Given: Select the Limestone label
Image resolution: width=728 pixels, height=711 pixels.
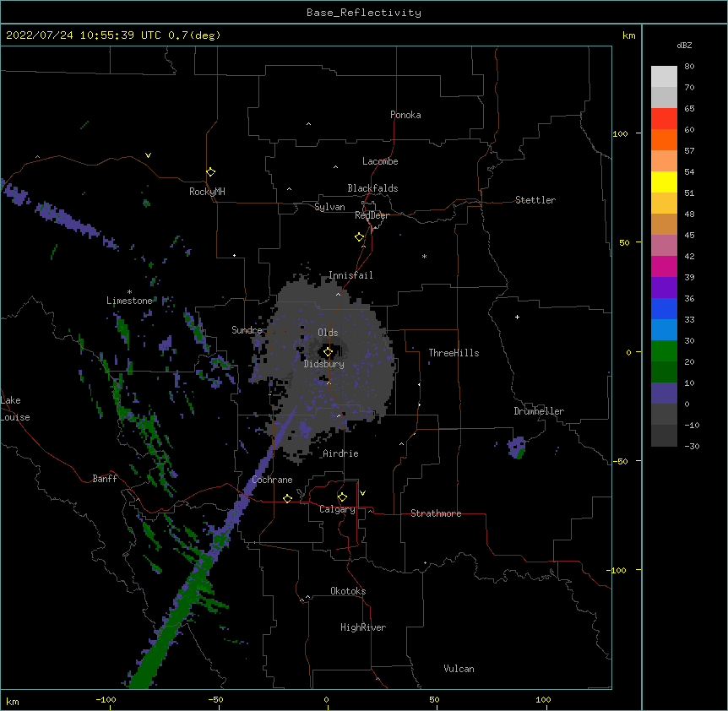Looking at the screenshot, I should [129, 301].
